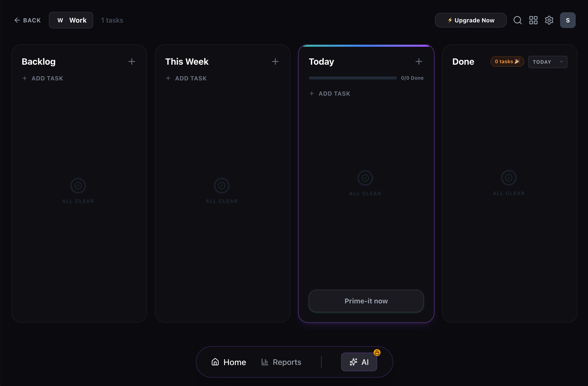Click the back arrow icon
Image resolution: width=588 pixels, height=386 pixels.
tap(17, 20)
